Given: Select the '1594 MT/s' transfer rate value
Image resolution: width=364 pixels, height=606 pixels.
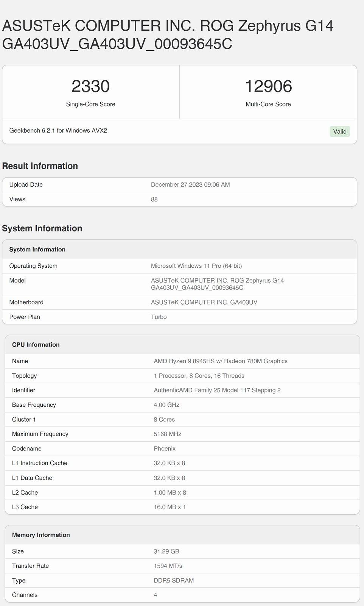Looking at the screenshot, I should tap(168, 566).
